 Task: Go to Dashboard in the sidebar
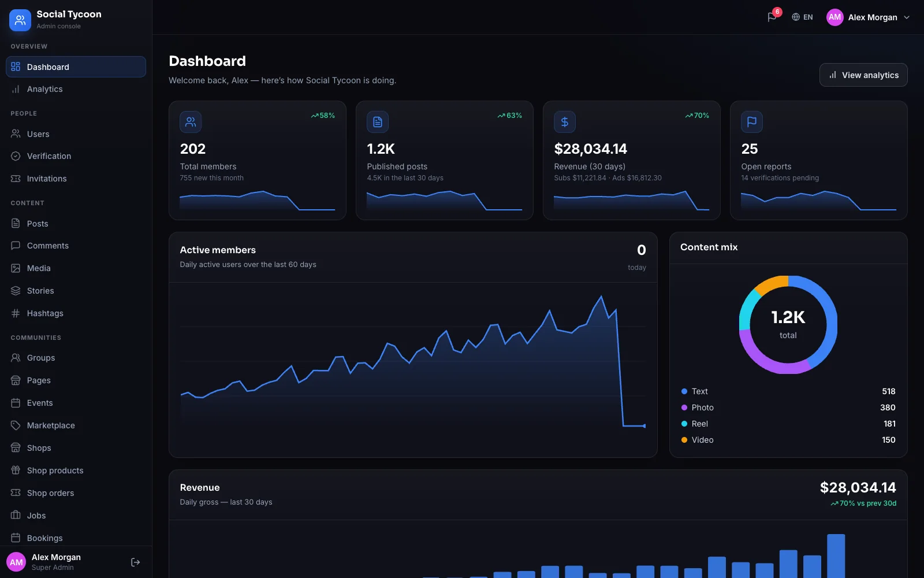click(76, 67)
